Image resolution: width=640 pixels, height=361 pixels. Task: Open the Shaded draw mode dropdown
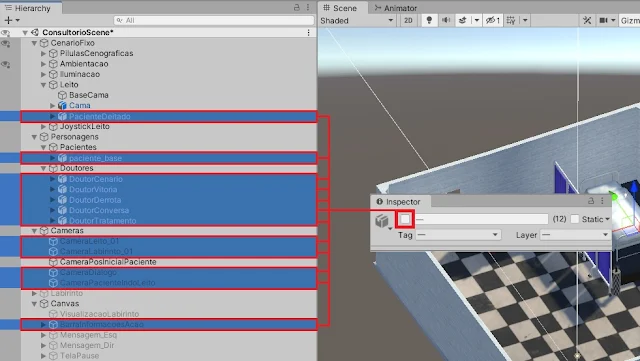(357, 20)
